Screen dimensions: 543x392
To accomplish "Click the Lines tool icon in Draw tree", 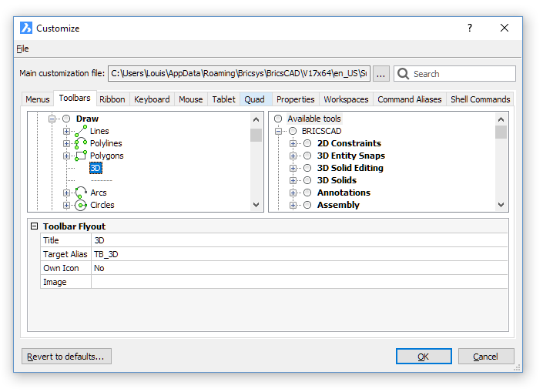I will coord(81,131).
